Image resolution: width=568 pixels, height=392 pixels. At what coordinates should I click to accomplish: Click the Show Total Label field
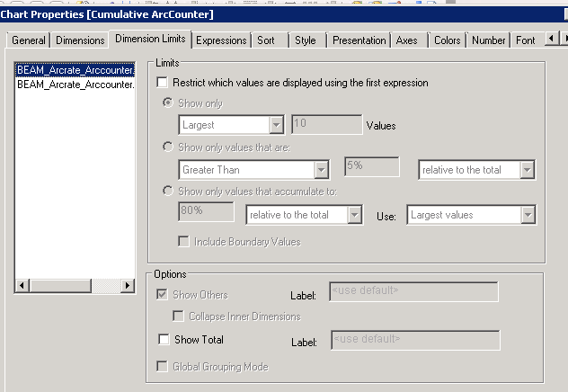[414, 340]
